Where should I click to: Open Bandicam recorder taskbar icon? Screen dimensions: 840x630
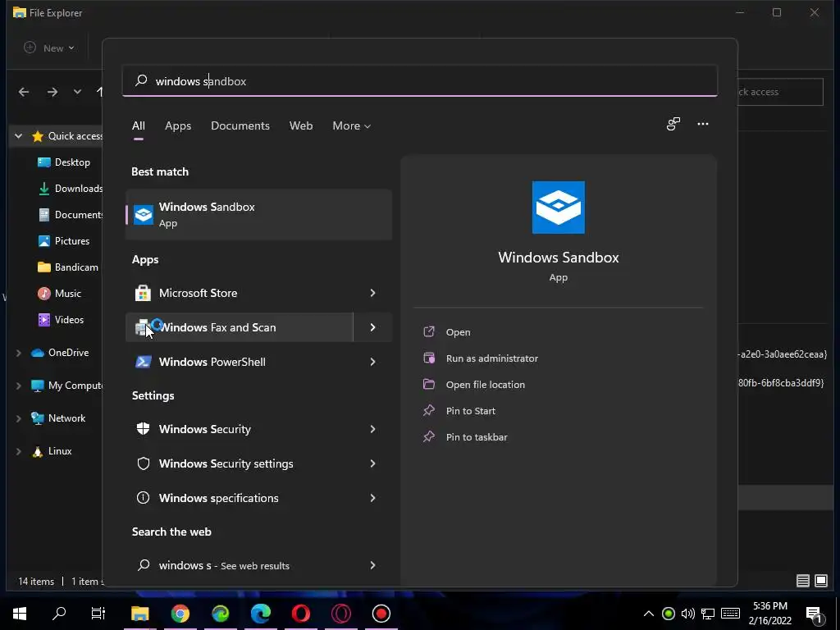381,614
